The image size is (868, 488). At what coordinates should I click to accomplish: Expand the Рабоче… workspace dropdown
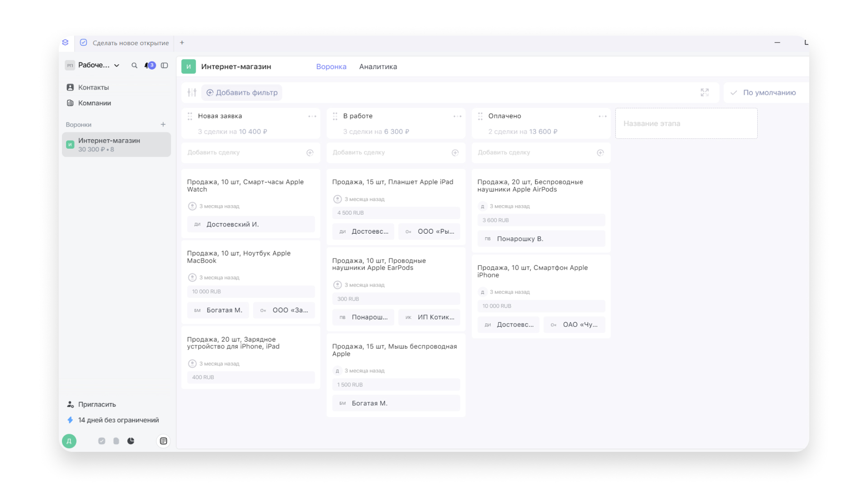[x=93, y=65]
